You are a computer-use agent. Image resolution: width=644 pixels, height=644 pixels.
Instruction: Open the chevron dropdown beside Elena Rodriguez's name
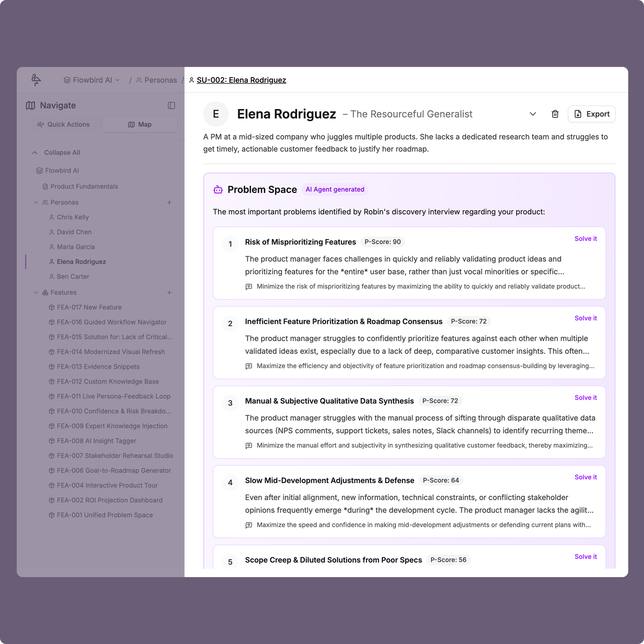pyautogui.click(x=533, y=114)
